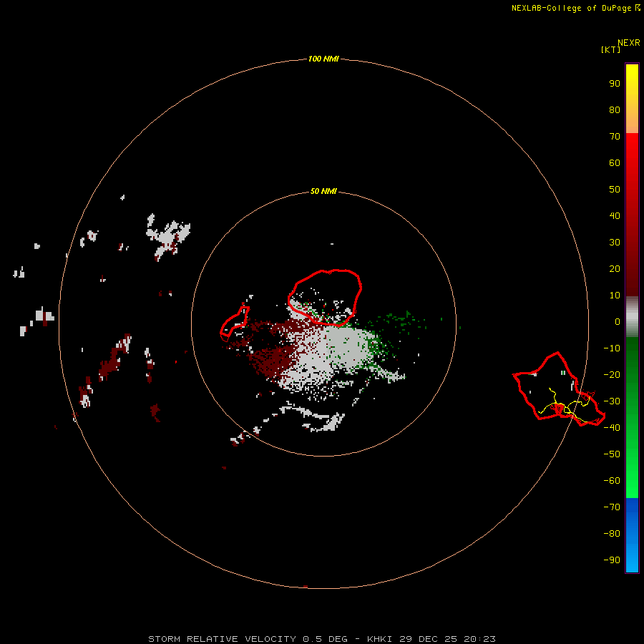
Task: Click the NEXLAB-College of DuPage credit text
Action: [x=576, y=8]
